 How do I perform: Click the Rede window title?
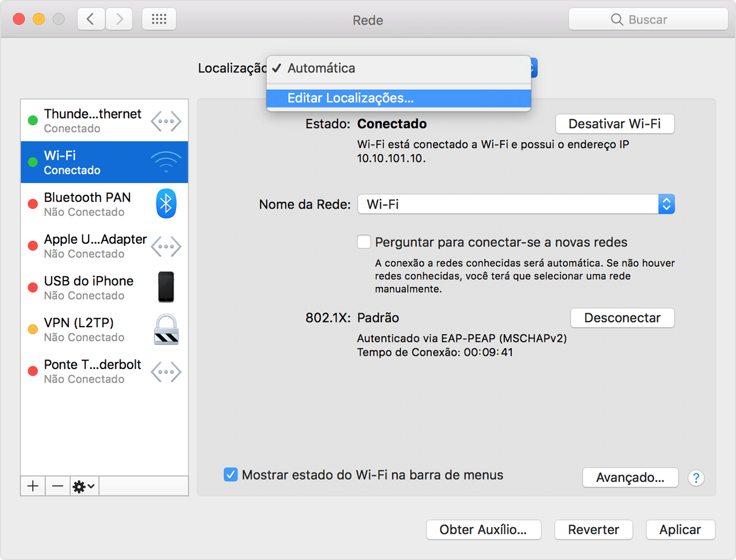point(368,20)
